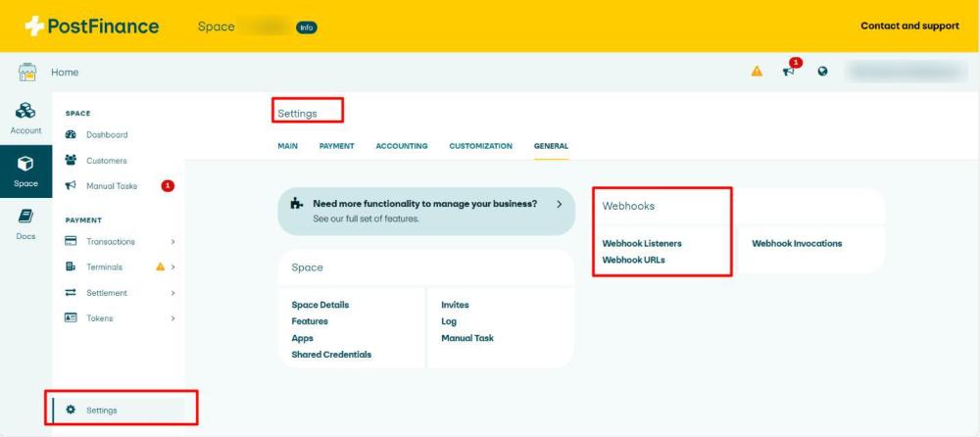The height and width of the screenshot is (437, 980).
Task: Click the Terminals warning triangle
Action: click(160, 267)
